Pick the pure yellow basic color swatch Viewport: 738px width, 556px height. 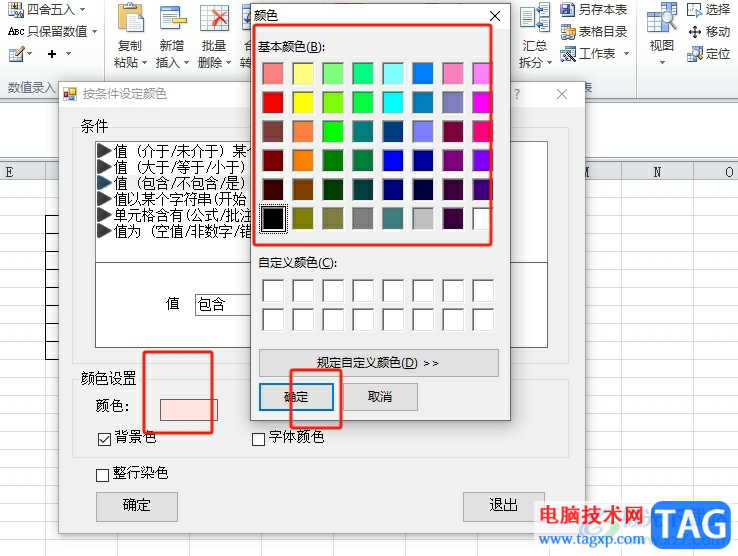(303, 103)
